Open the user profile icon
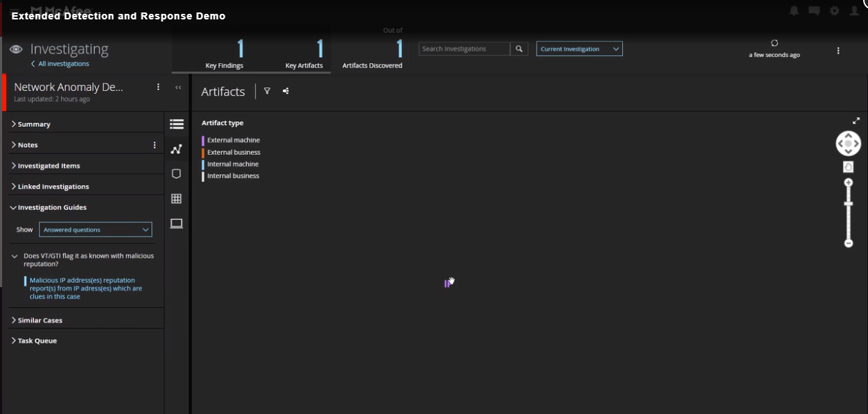The height and width of the screenshot is (414, 868). [x=855, y=11]
